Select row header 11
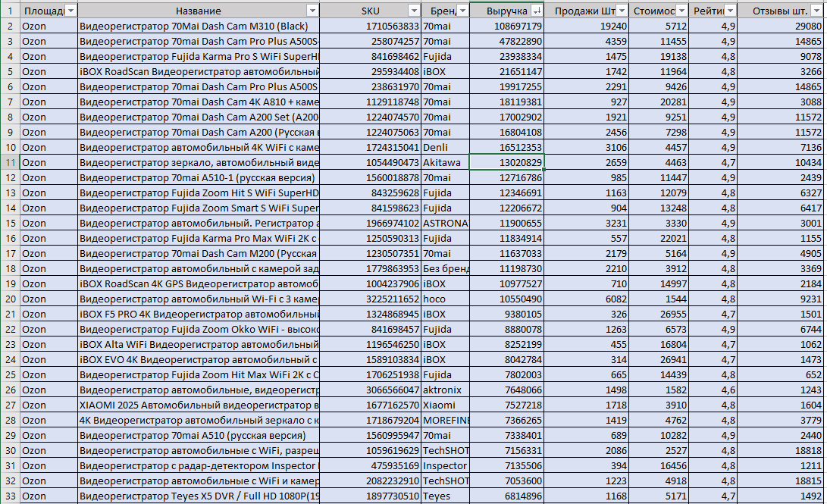 (10, 162)
